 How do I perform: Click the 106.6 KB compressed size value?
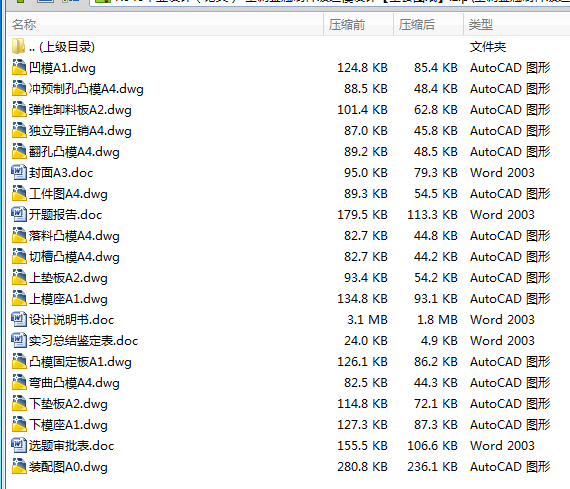pyautogui.click(x=432, y=446)
